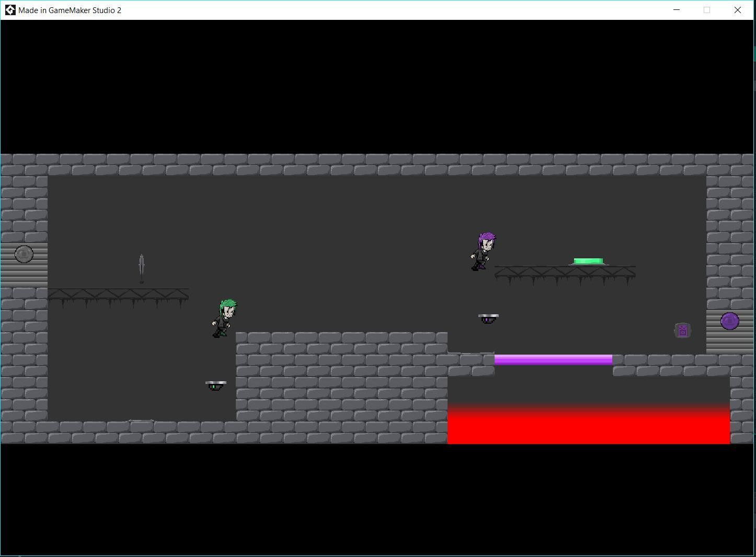Minimize the GameMaker game window
The height and width of the screenshot is (557, 756).
[677, 10]
